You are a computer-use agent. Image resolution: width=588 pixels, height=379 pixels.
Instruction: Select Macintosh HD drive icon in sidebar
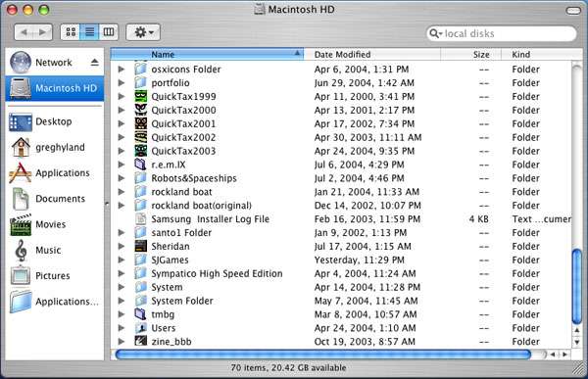[x=21, y=88]
